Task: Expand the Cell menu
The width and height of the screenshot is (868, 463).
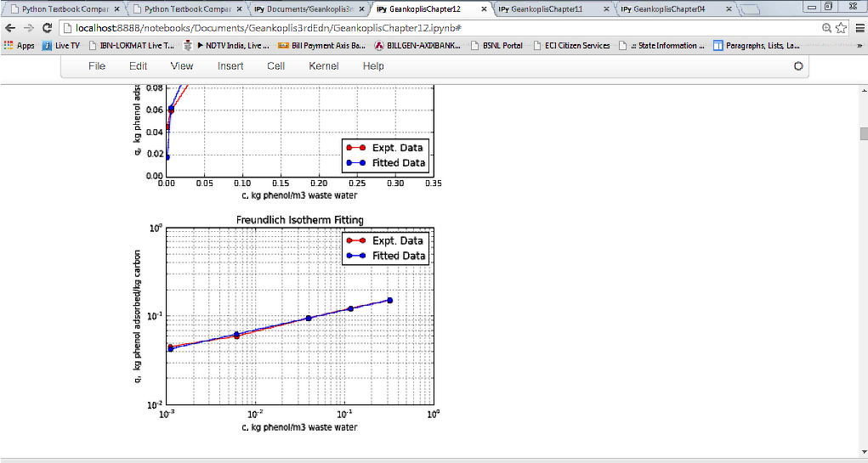Action: [275, 66]
